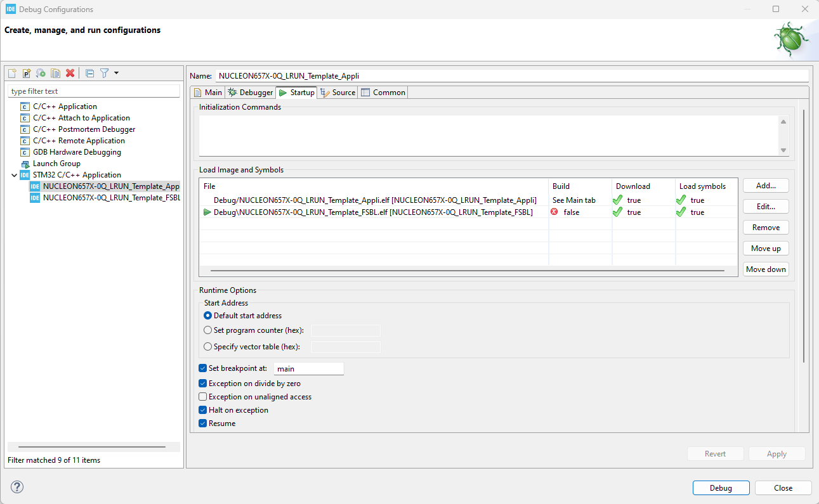
Task: Click the type filter text field
Action: 93,90
